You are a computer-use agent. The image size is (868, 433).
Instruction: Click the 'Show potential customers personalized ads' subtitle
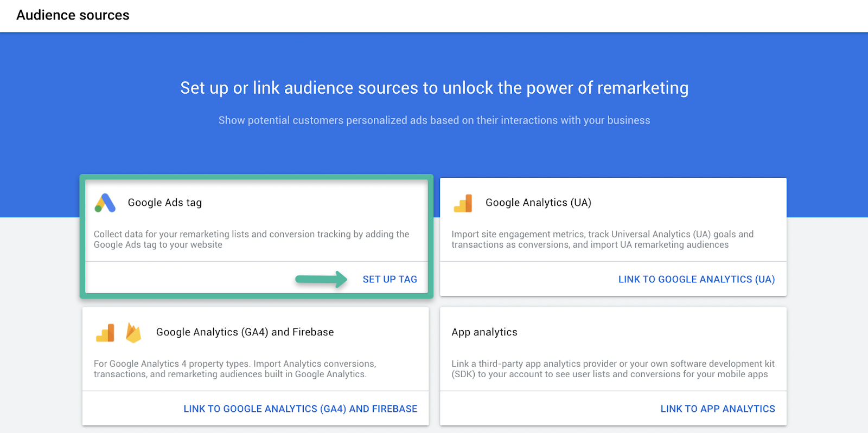pyautogui.click(x=434, y=120)
